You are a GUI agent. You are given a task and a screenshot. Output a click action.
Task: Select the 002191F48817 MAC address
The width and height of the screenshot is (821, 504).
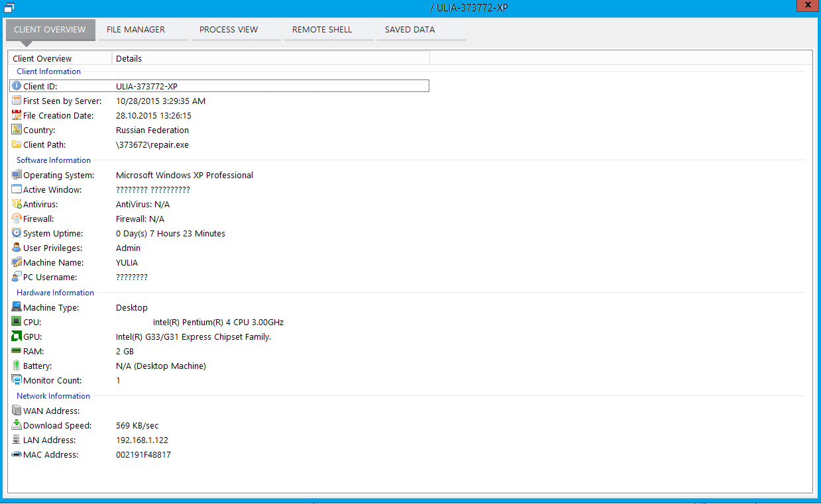click(x=143, y=454)
